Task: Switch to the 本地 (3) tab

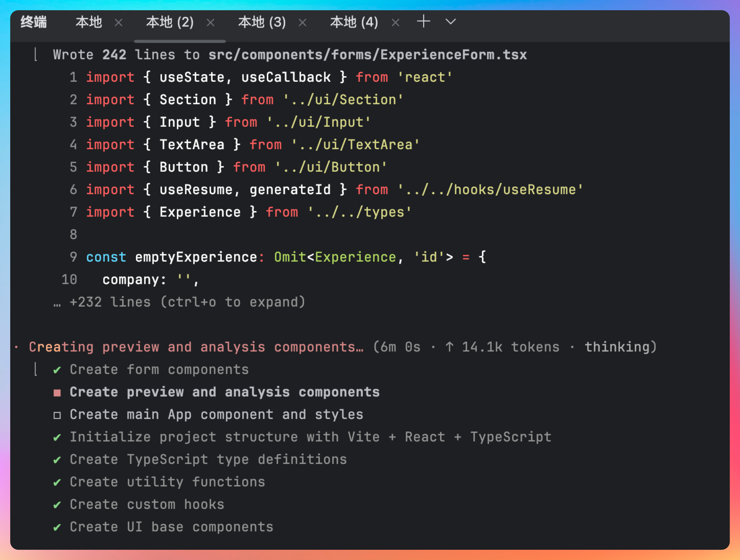Action: coord(262,22)
